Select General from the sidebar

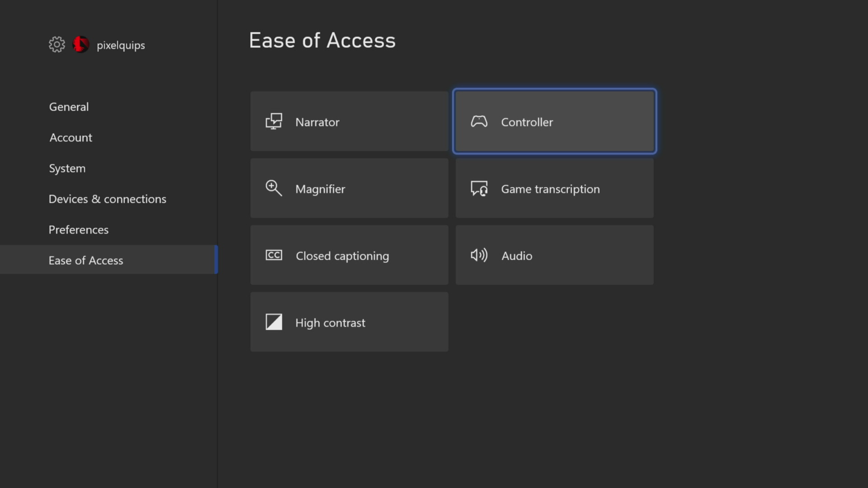[68, 107]
